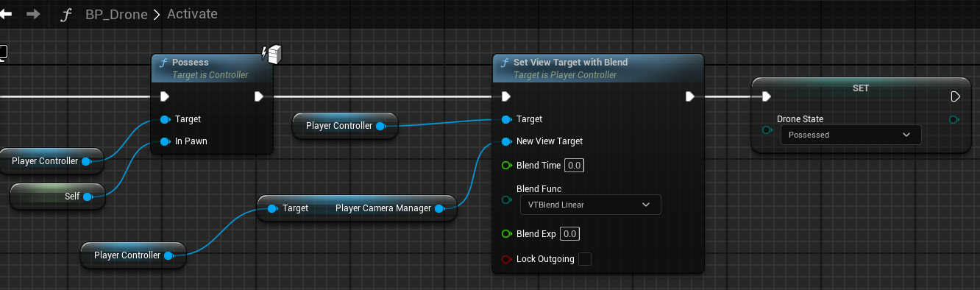
Task: Select the SET node header
Action: click(x=861, y=88)
